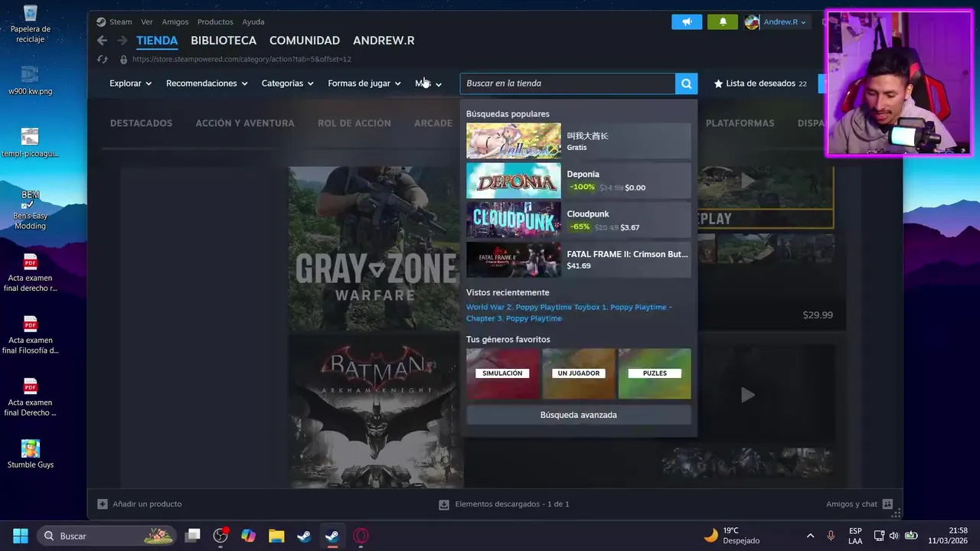
Task: Expand the Explorar dropdown
Action: 131,83
